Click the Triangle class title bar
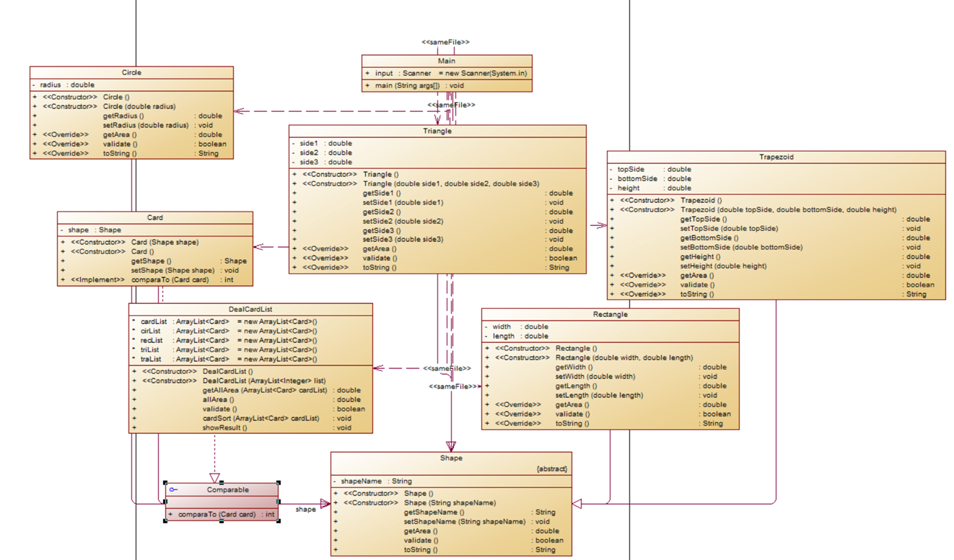 (437, 131)
